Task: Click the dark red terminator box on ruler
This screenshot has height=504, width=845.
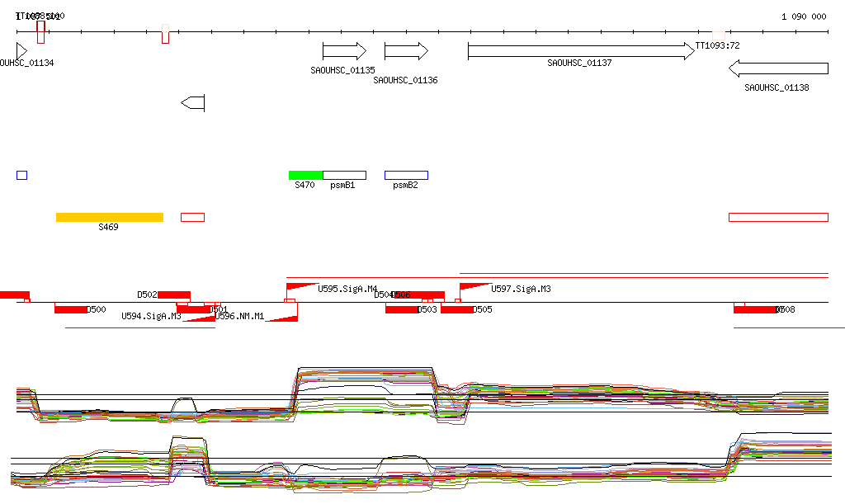Action: coord(41,32)
